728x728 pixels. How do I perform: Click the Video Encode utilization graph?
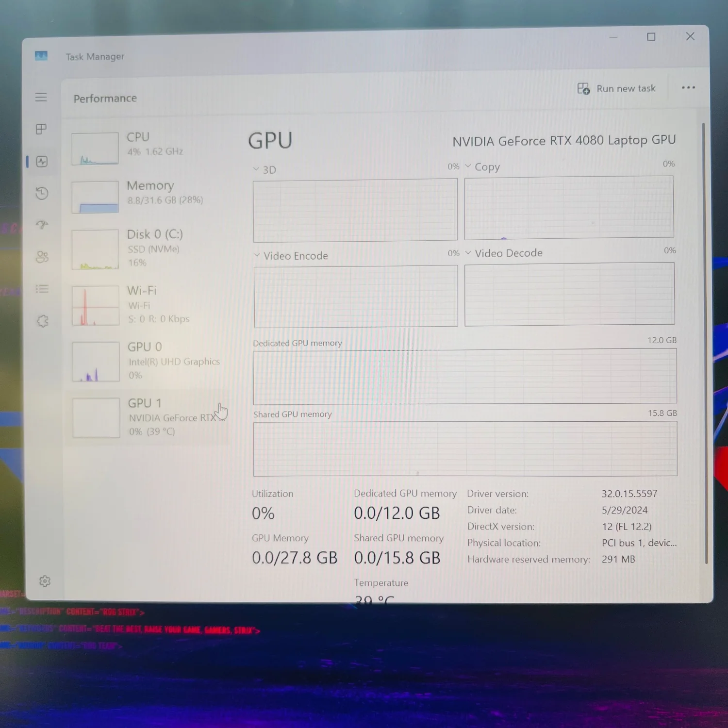pos(356,296)
